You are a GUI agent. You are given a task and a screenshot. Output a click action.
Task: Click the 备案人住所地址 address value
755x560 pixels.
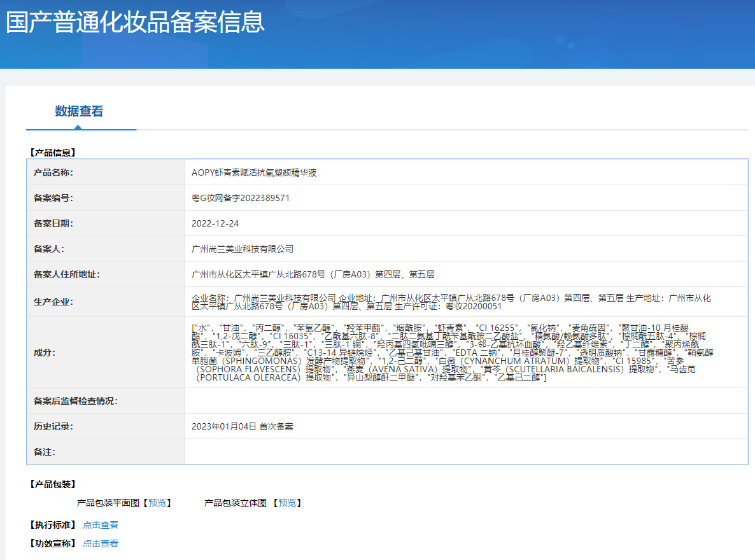point(313,274)
